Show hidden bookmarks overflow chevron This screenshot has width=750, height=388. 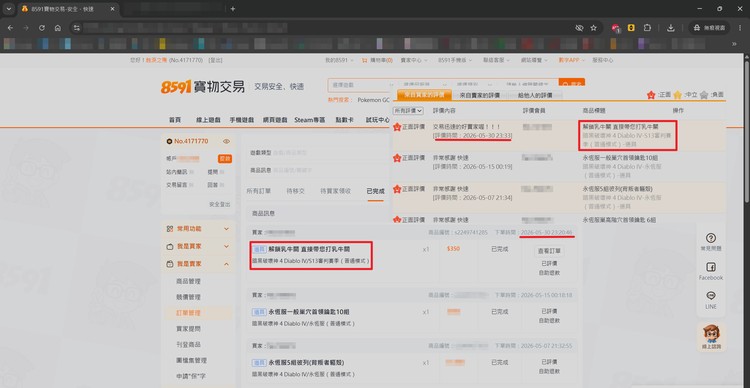pos(734,44)
